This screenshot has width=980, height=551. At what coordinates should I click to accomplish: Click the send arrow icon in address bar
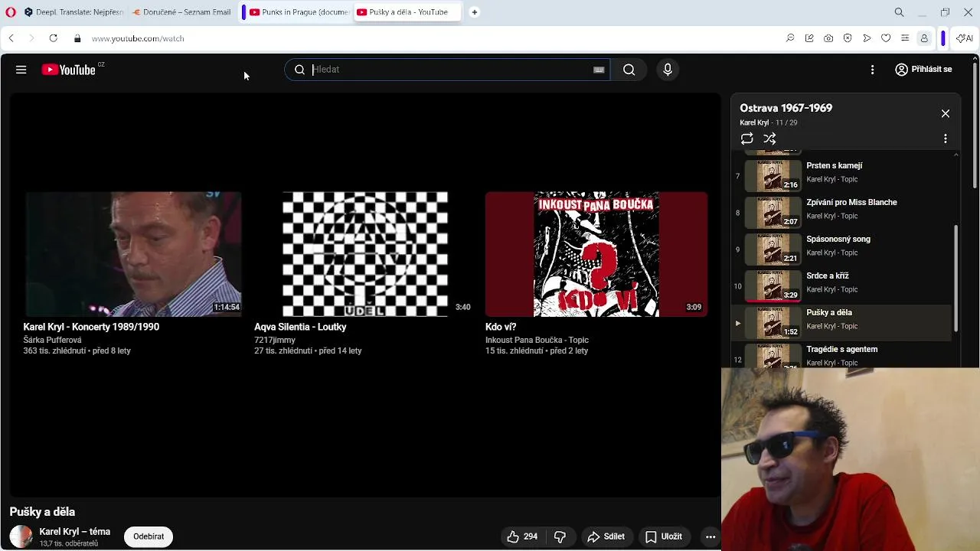(867, 38)
